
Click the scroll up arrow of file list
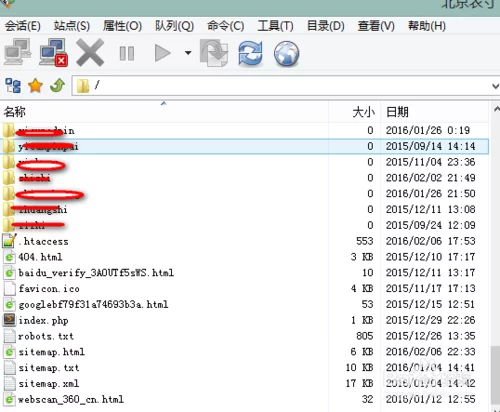(496, 109)
